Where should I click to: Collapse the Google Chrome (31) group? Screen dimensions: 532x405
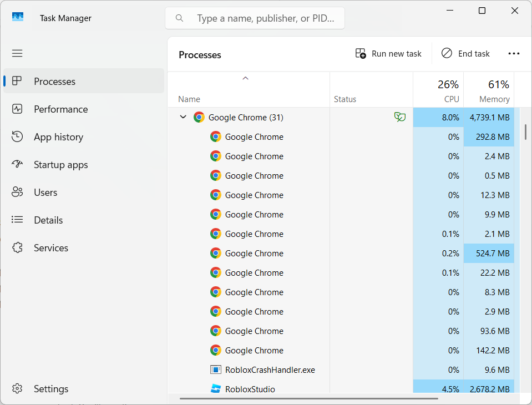click(183, 117)
